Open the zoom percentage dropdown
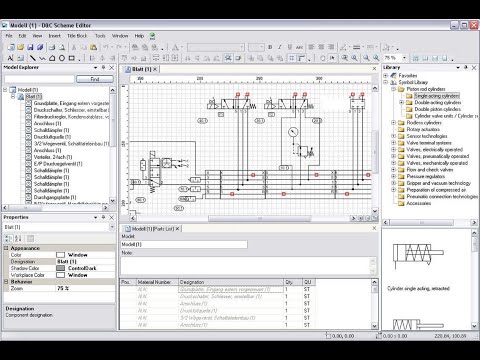Viewport: 480px width, 360px height. [x=404, y=58]
